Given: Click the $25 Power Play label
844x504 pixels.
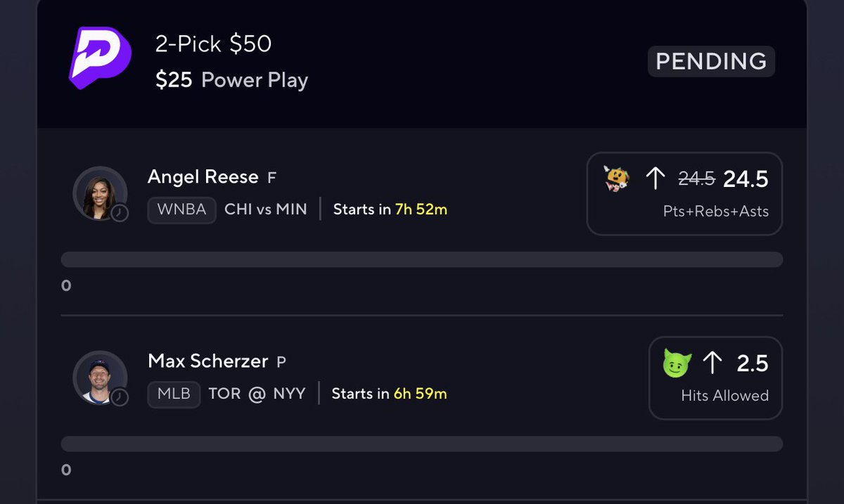Looking at the screenshot, I should [232, 79].
